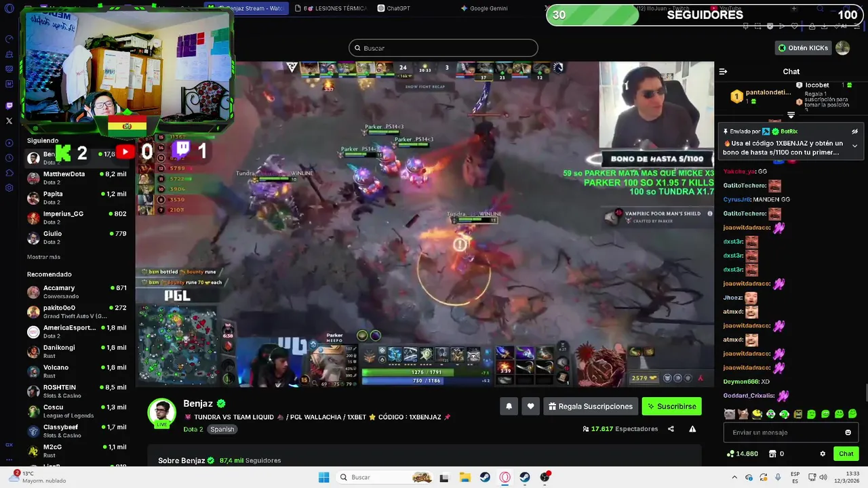
Task: Open the taskbar weather widget showing 13°C
Action: point(37,477)
